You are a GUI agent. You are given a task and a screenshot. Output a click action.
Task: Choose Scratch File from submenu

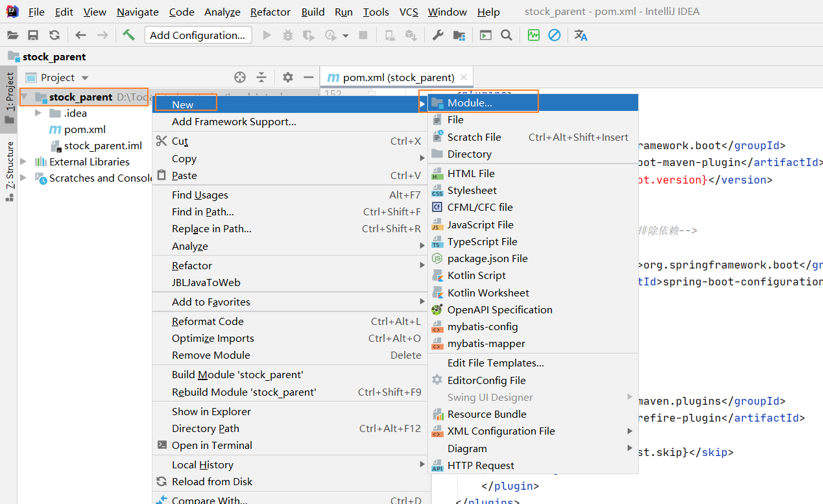point(533,137)
